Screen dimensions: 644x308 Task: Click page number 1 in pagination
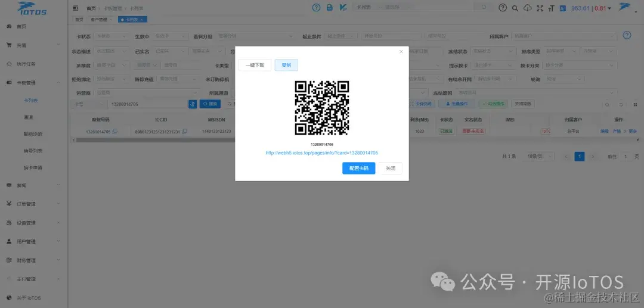[580, 157]
